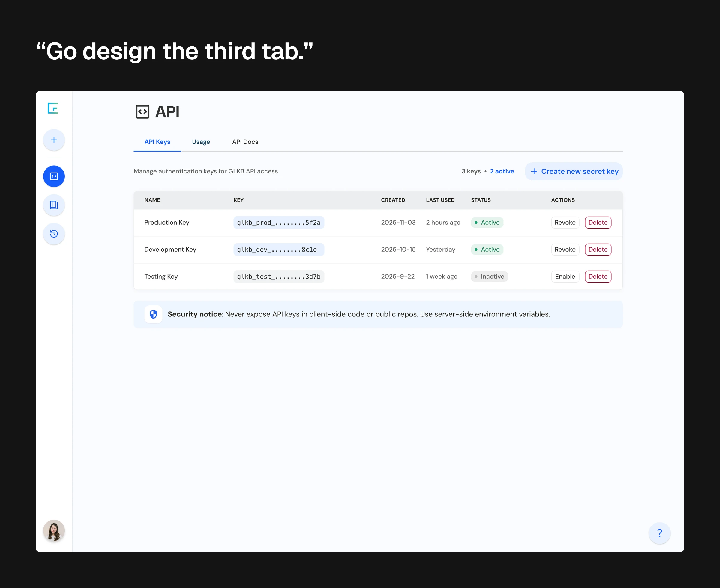Screen dimensions: 720x588
Task: Click the glkb_dev_........8c1e key value
Action: pos(279,250)
